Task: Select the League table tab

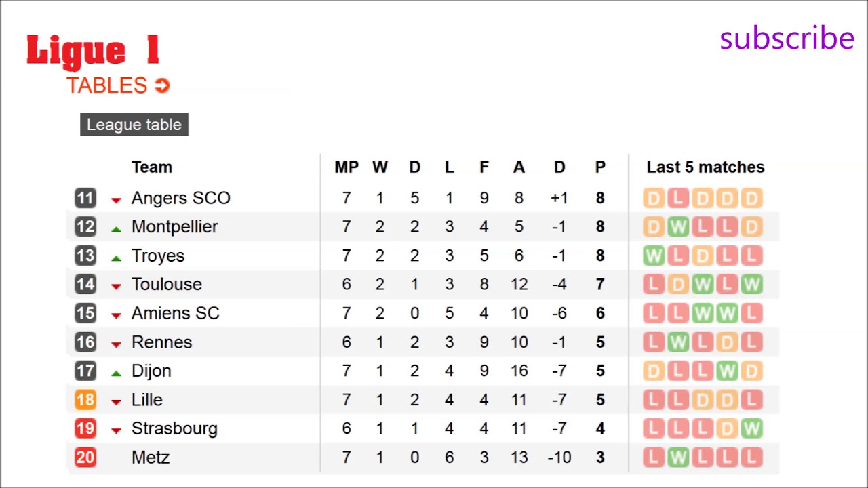Action: 134,125
